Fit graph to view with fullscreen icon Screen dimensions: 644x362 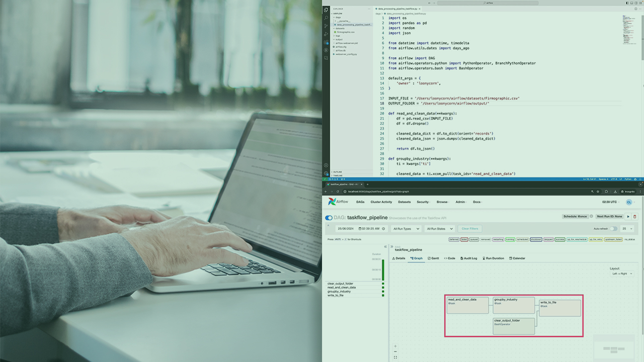[x=395, y=357]
